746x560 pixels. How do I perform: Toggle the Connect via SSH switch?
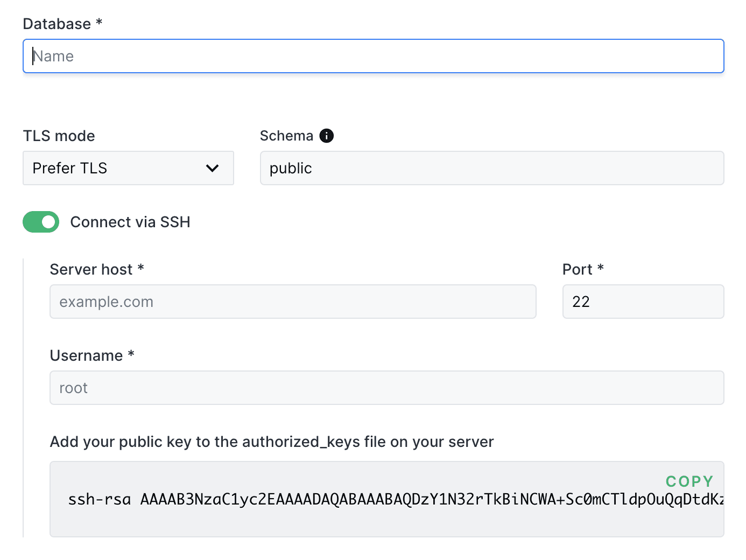(41, 222)
